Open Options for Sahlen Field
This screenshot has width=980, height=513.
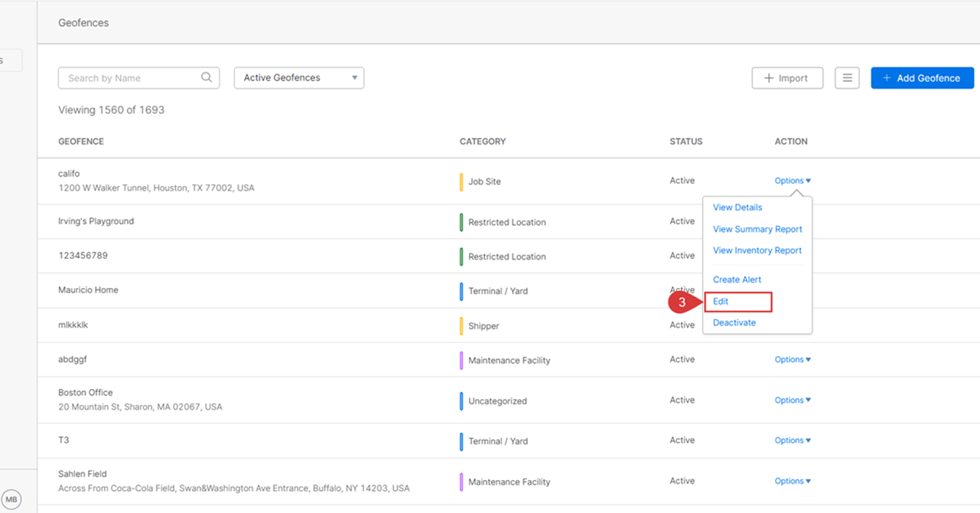(x=793, y=481)
